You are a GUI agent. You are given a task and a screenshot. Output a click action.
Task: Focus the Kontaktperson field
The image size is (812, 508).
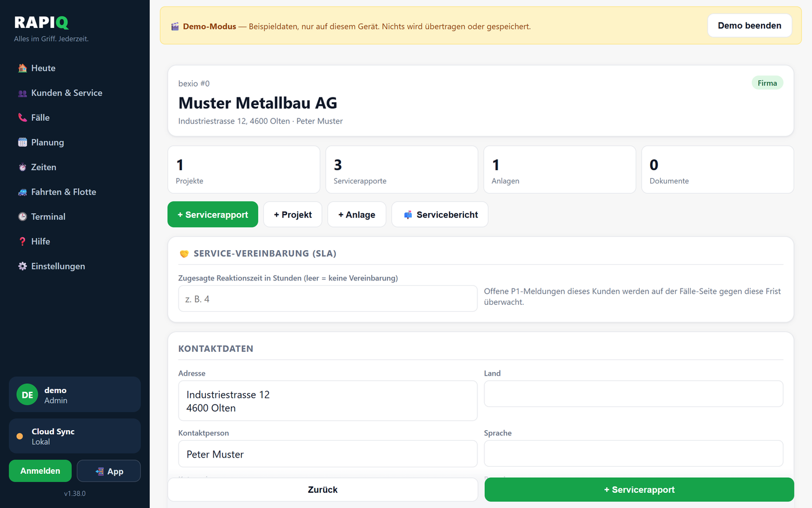point(328,454)
